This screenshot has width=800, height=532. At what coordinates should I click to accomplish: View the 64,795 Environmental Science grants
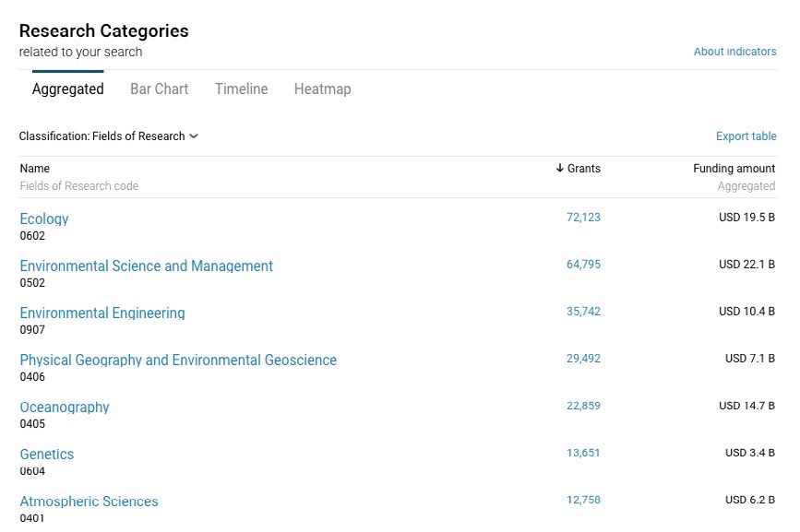tap(583, 265)
